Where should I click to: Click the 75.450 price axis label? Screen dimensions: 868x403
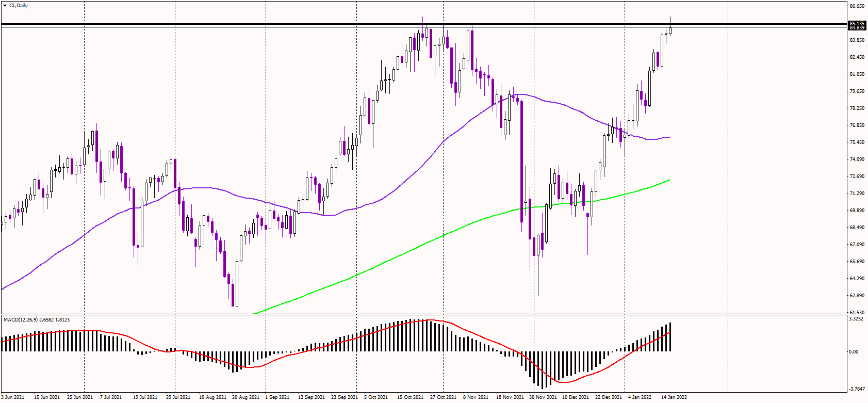(857, 142)
